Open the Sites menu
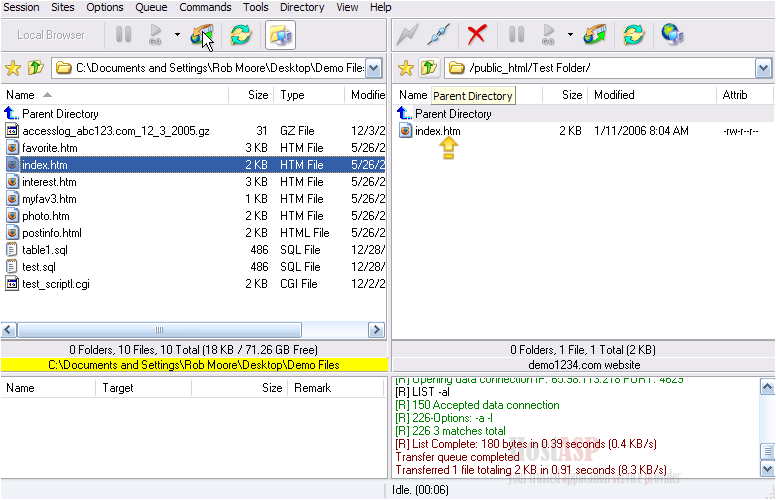 [x=62, y=7]
